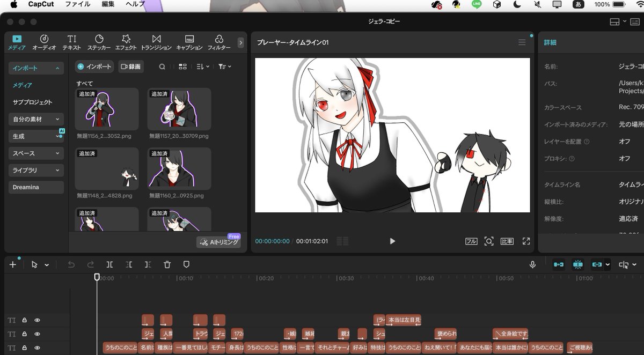Open the キャプション (Caption) panel

[189, 42]
